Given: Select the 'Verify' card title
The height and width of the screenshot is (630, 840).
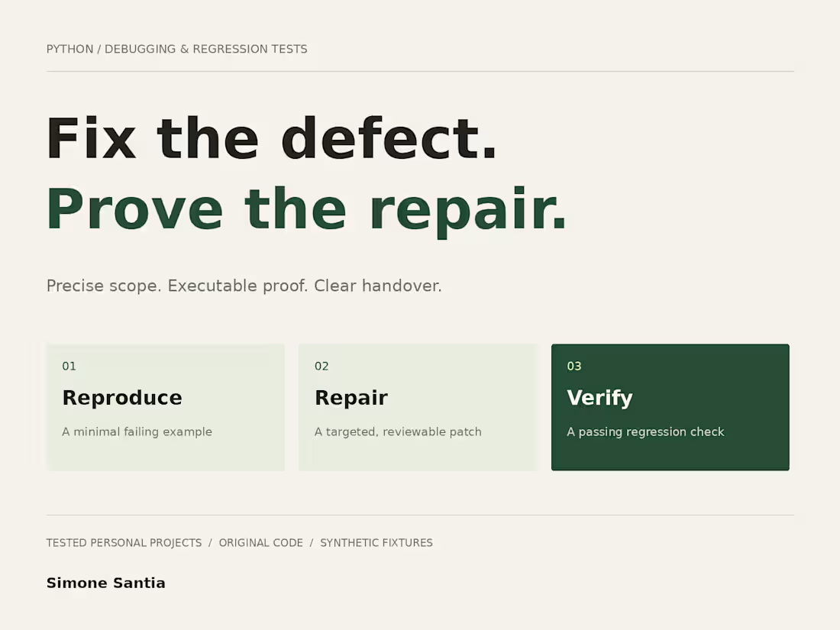Looking at the screenshot, I should (x=599, y=398).
